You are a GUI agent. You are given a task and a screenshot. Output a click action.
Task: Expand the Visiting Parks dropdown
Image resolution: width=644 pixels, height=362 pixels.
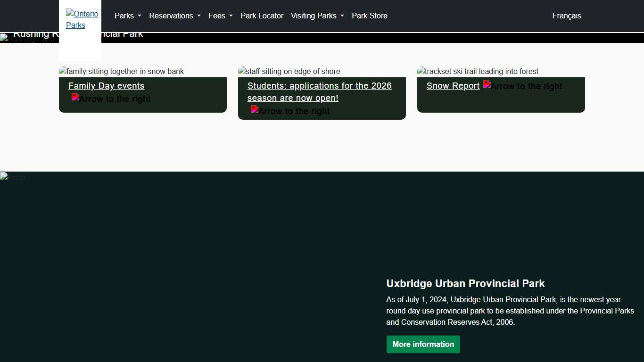tap(317, 16)
